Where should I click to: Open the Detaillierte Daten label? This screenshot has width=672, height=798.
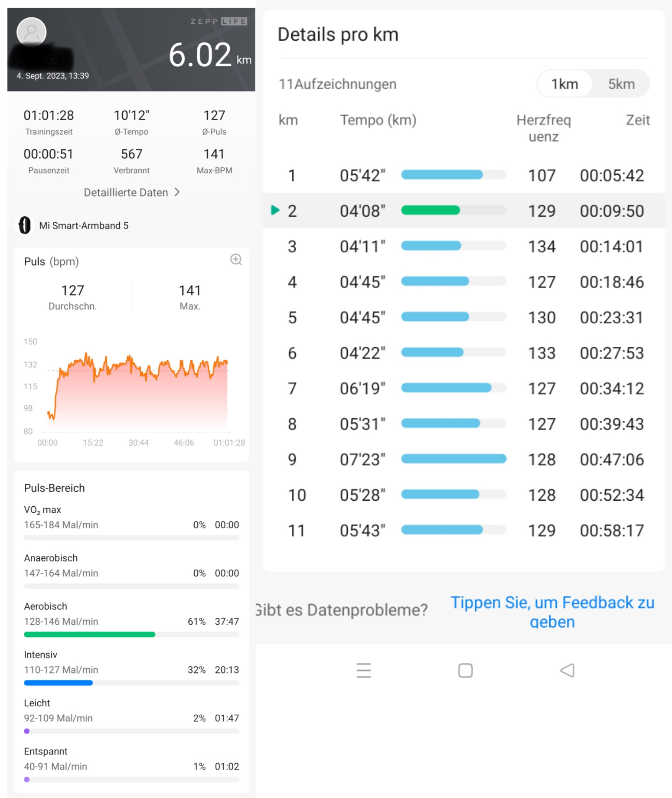point(126,192)
